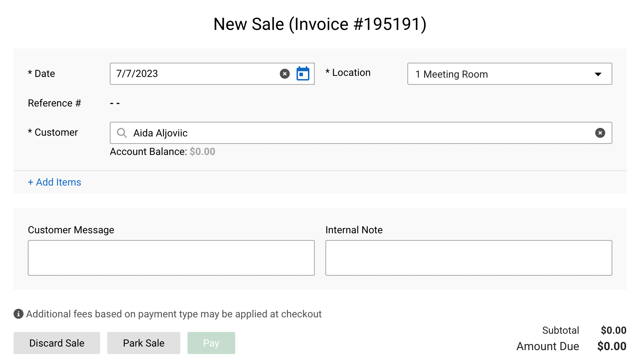Open the calendar date picker icon
Viewport: 638px width, 364px height.
click(x=303, y=74)
